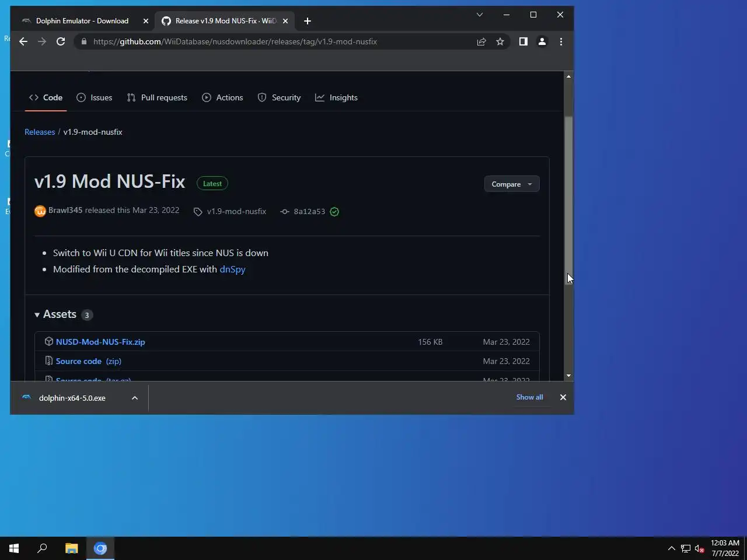Viewport: 747px width, 560px height.
Task: Open the Issues tab
Action: click(94, 97)
